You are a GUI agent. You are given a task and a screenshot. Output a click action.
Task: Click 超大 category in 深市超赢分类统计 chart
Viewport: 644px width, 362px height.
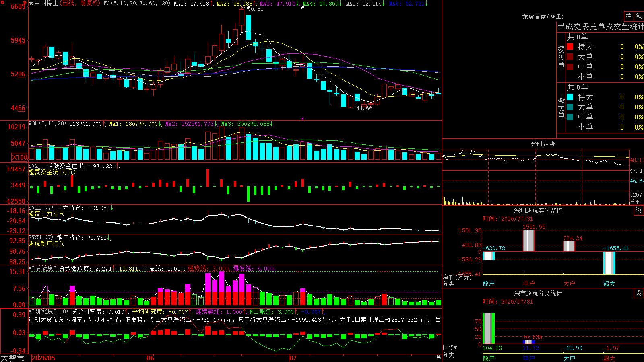(x=609, y=358)
